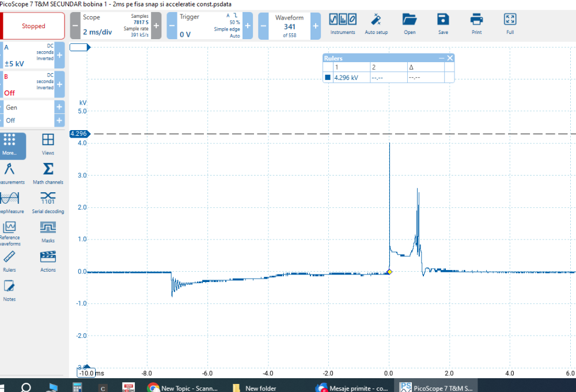
Task: Expand channel A options with plus
Action: click(59, 55)
